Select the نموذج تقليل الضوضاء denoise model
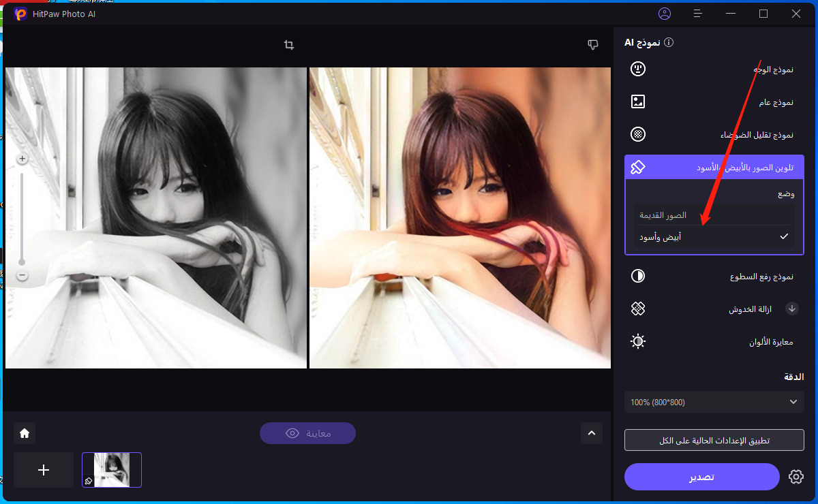 [713, 134]
